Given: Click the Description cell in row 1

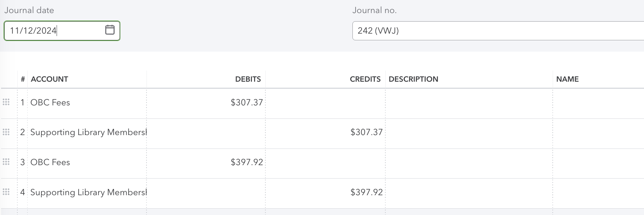Looking at the screenshot, I should (x=469, y=103).
